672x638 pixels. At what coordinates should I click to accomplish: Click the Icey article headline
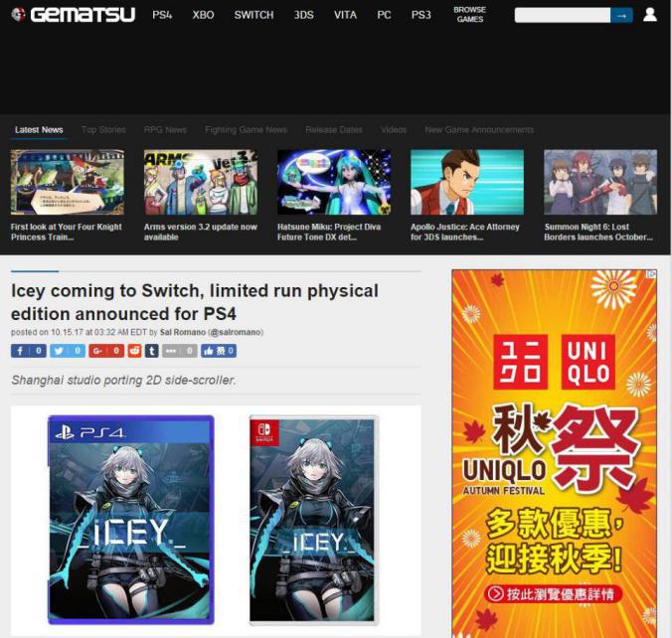tap(195, 302)
